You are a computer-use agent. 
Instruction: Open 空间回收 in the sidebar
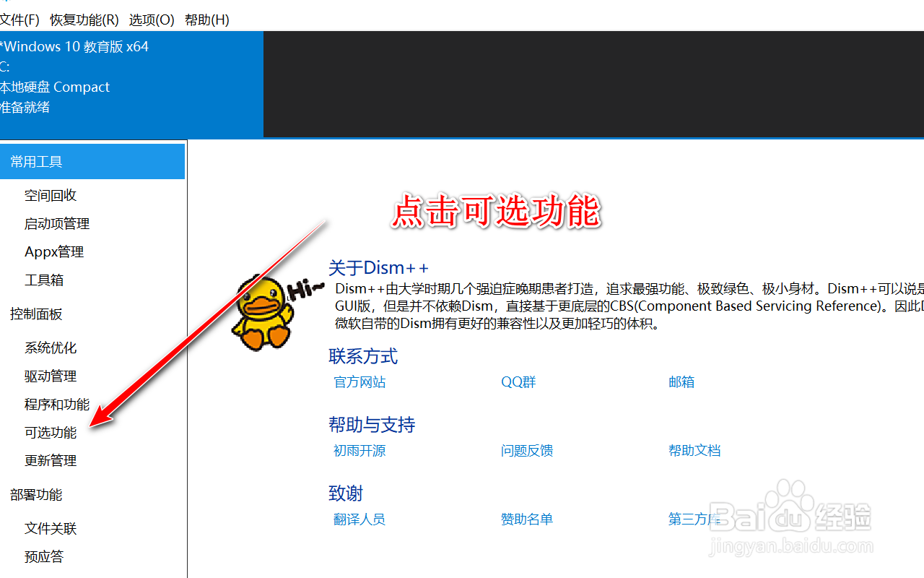coord(51,195)
